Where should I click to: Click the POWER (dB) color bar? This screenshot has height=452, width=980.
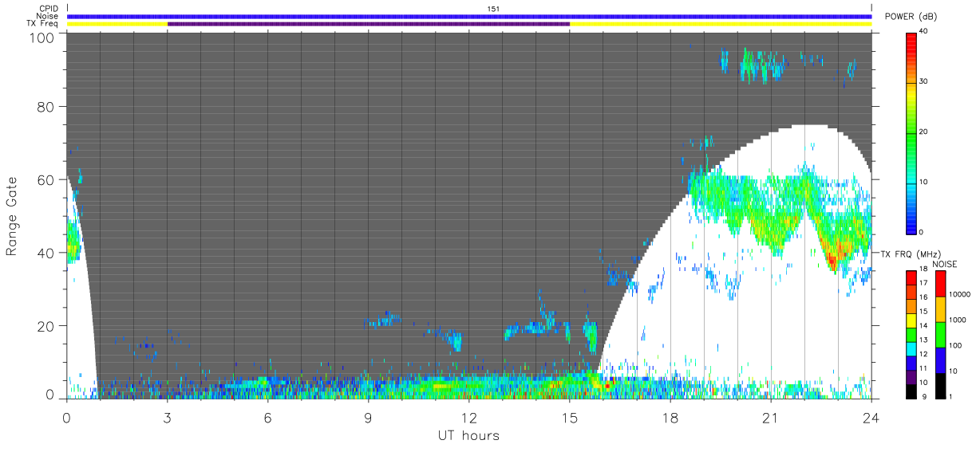[x=911, y=132]
